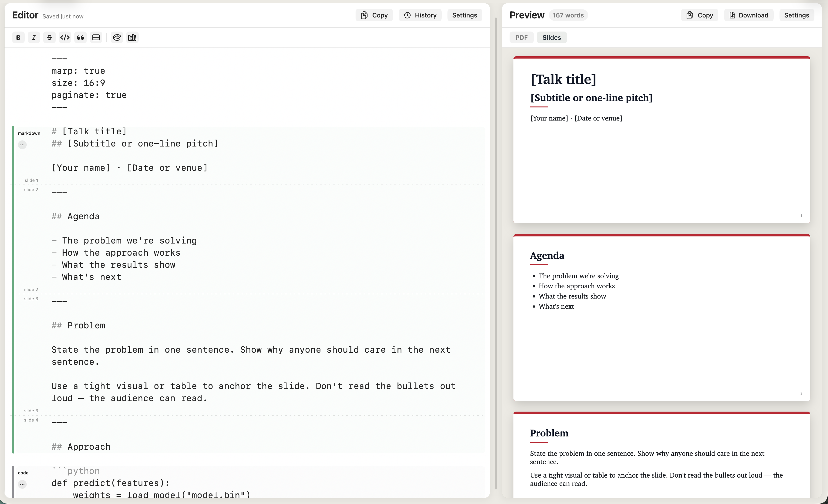Click the "slide 4" marker in the editor gutter
This screenshot has width=828, height=504.
(x=31, y=420)
